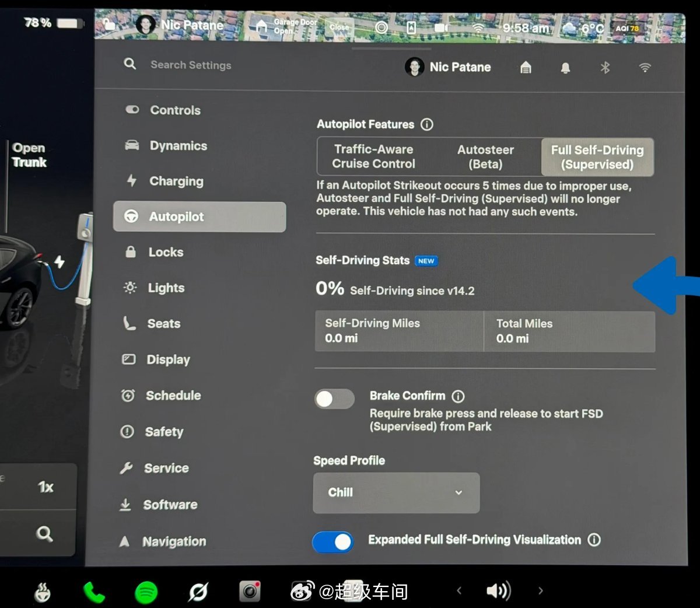Tap the 1x zoom button
700x608 pixels.
coord(45,487)
